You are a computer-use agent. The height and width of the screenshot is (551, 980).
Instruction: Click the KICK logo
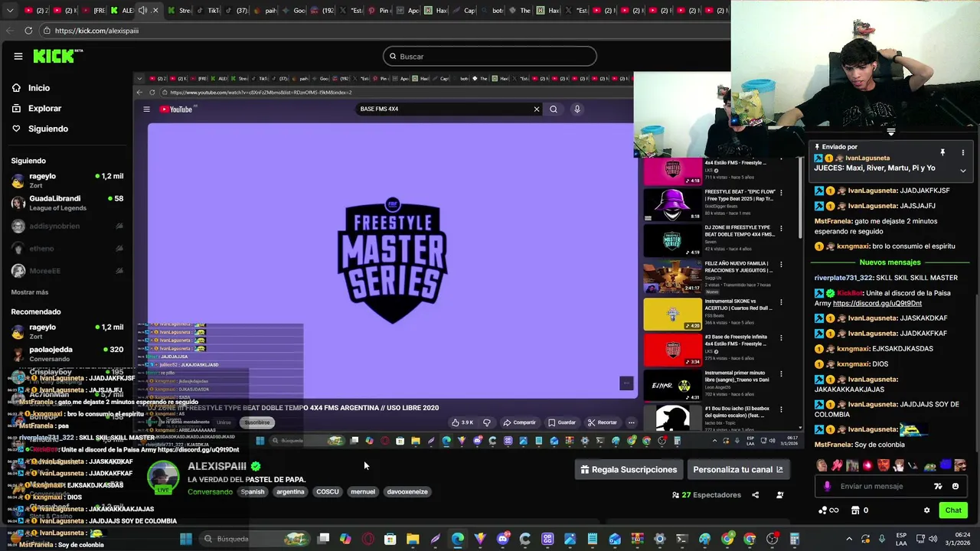[57, 56]
